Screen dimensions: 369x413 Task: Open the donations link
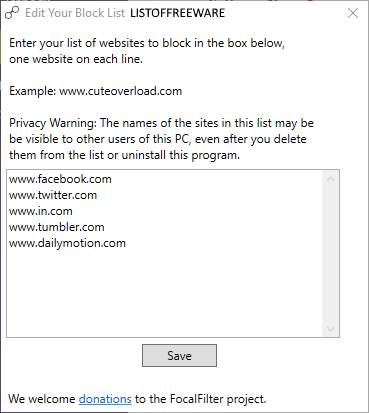(105, 399)
